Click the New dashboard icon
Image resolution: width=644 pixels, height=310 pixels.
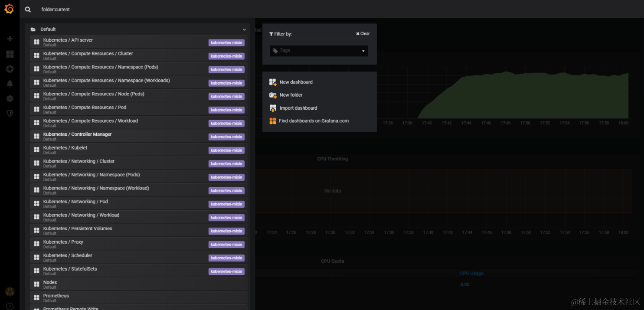click(273, 82)
